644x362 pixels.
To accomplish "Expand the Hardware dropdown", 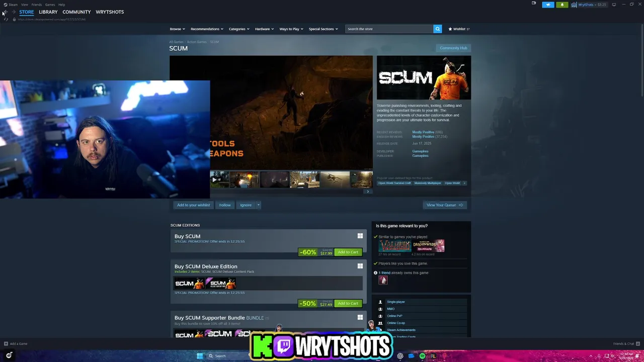I will coord(264,29).
